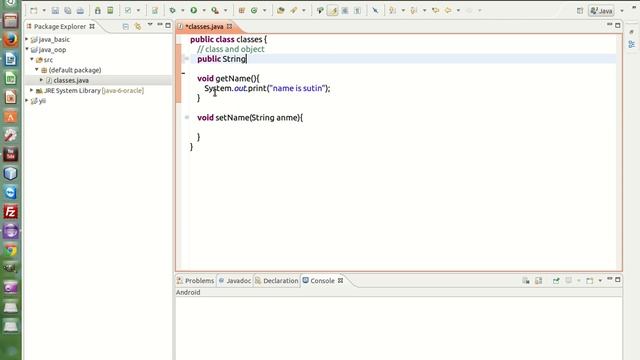Click the Print toolbar icon
Viewport: 640px width, 360px height.
tap(80, 11)
